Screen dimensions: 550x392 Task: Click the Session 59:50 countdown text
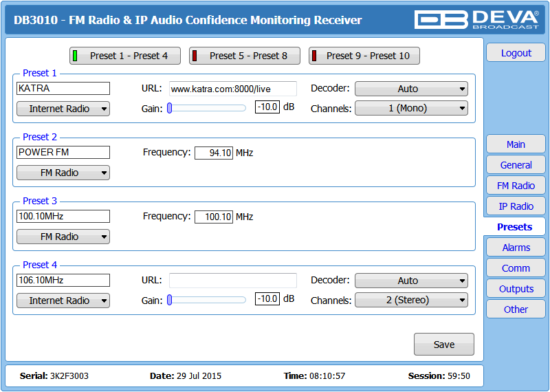pos(439,376)
